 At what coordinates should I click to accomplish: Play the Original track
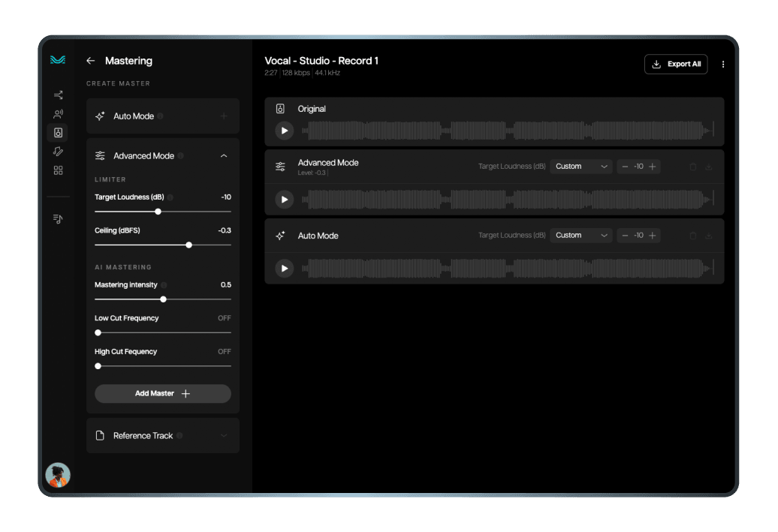[285, 131]
